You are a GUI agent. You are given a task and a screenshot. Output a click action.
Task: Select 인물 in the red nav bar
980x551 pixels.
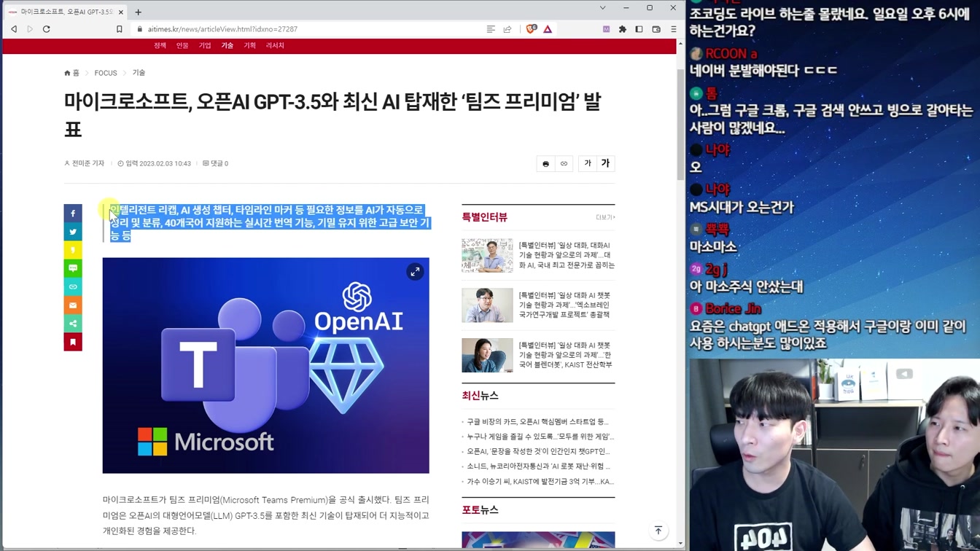182,45
